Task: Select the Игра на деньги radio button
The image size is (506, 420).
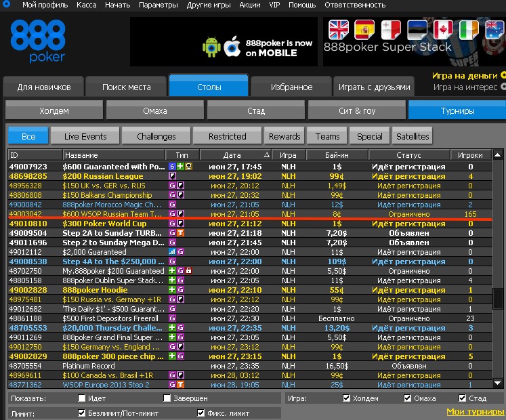Action: [503, 75]
